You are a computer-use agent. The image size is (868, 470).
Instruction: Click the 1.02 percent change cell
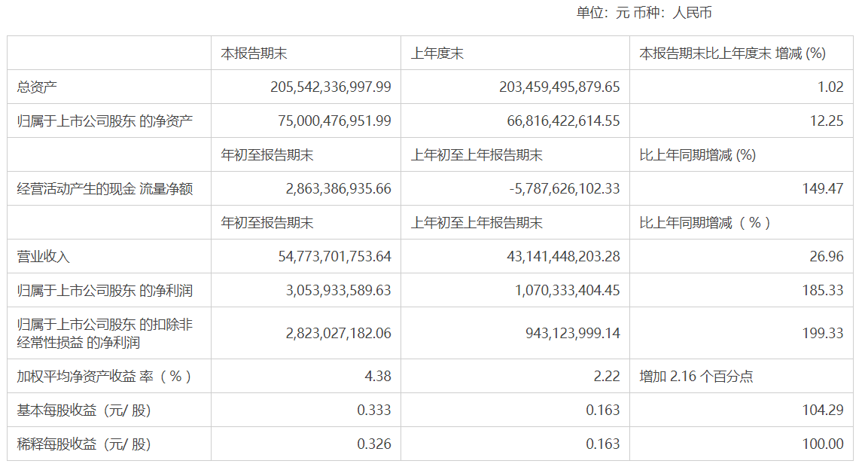(833, 87)
